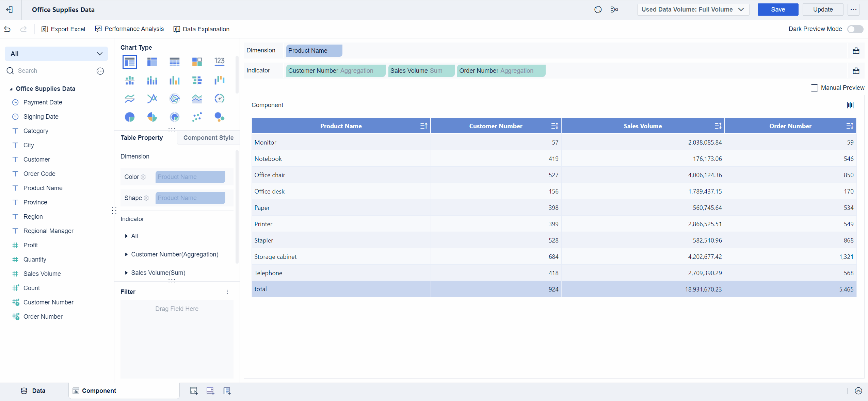Turn on Dark Preview Mode
Image resolution: width=868 pixels, height=401 pixels.
(x=855, y=29)
